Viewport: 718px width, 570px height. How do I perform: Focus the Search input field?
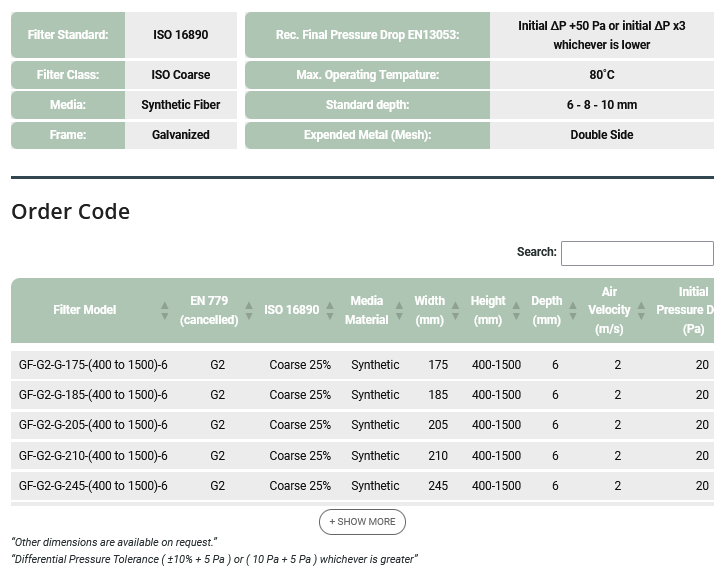click(637, 253)
